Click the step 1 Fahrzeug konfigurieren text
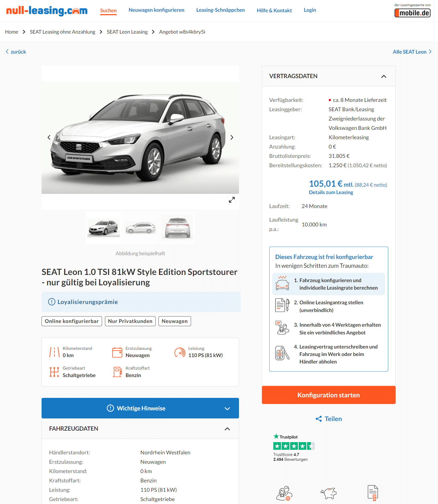Image resolution: width=438 pixels, height=504 pixels. click(336, 284)
